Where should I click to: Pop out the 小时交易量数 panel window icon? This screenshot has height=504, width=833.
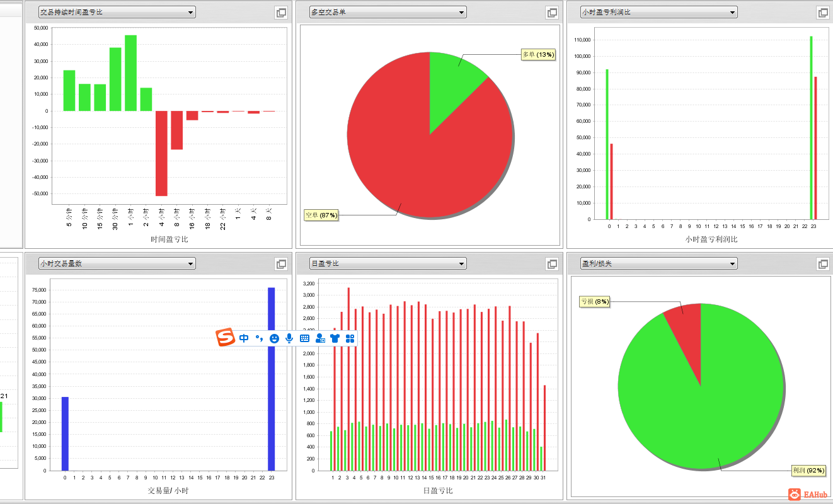pos(281,264)
